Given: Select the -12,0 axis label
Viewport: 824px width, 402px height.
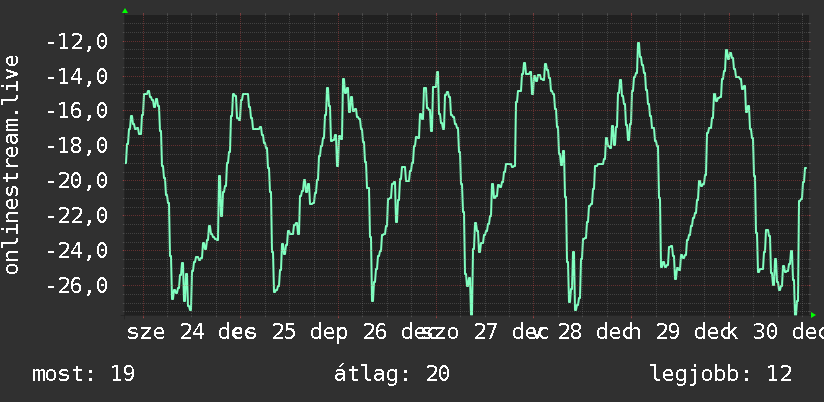Looking at the screenshot, I should coord(77,42).
